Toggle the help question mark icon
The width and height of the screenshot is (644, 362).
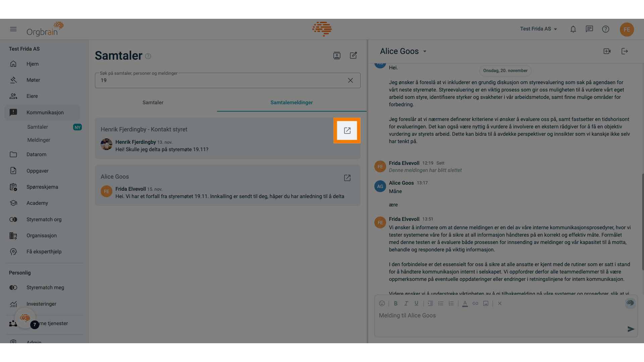coord(605,29)
